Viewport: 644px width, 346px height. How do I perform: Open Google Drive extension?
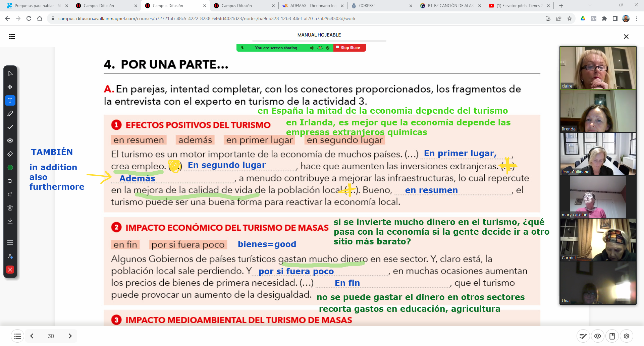[x=583, y=19]
